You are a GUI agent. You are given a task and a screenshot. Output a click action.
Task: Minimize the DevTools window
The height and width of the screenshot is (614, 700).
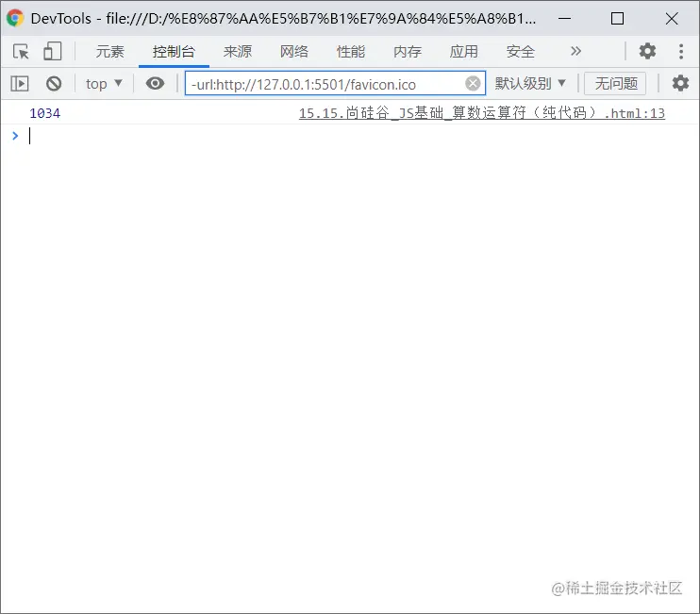point(565,18)
